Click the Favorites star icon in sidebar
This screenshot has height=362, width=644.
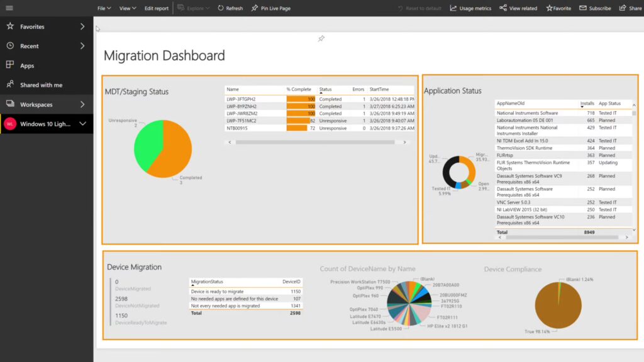click(x=10, y=26)
